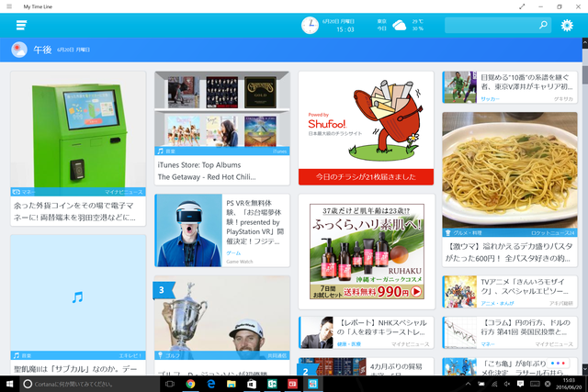This screenshot has width=588, height=392.
Task: Open settings via the gear icon
Action: (x=567, y=25)
